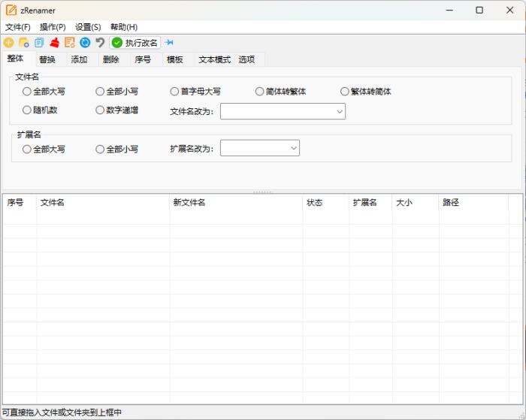Switch to the 选项 tab
This screenshot has width=526, height=420.
246,59
